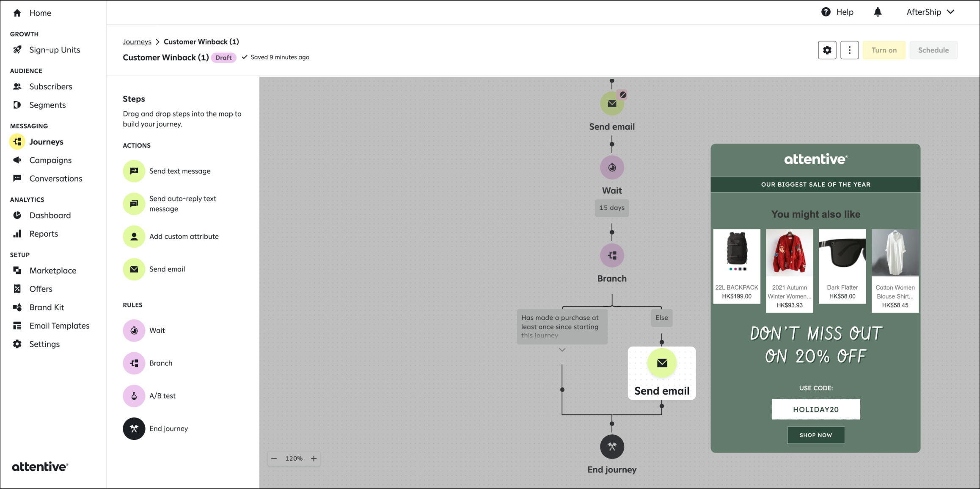Open Conversations chat icon
Image resolution: width=980 pixels, height=489 pixels.
click(x=17, y=178)
